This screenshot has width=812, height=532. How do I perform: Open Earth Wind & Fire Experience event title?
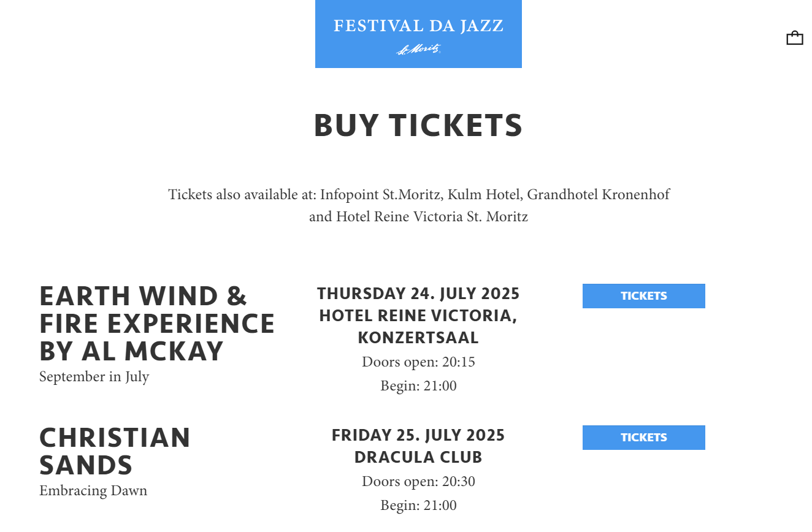156,324
